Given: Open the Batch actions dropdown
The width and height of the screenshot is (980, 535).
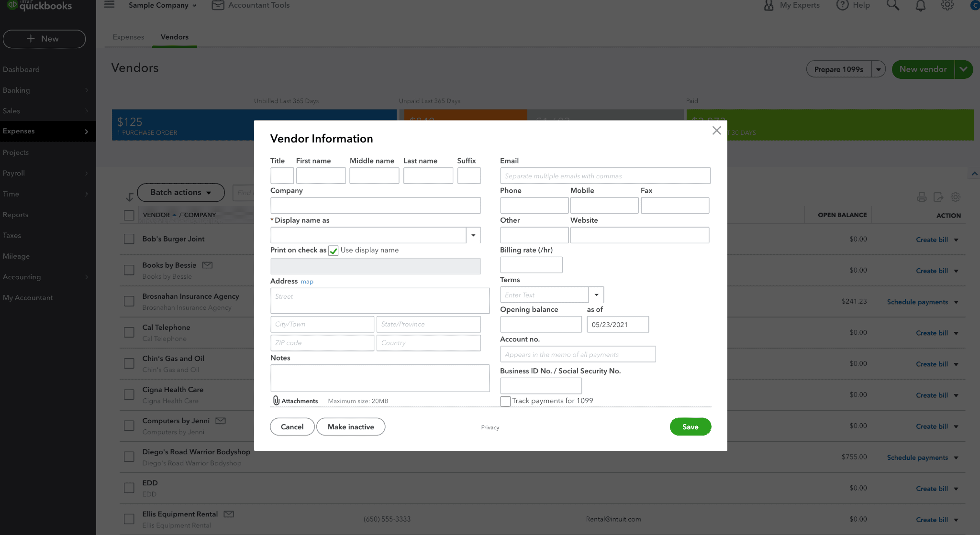Looking at the screenshot, I should coord(181,192).
